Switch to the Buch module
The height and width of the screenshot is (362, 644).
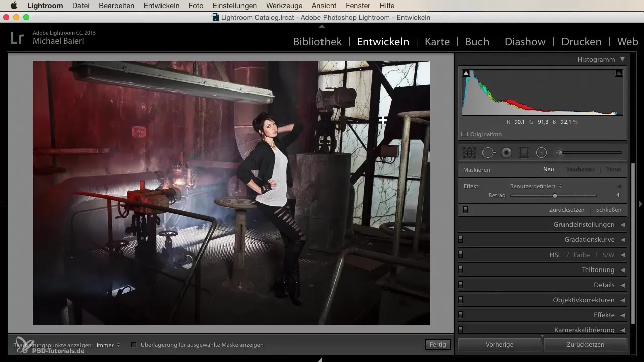tap(477, 42)
